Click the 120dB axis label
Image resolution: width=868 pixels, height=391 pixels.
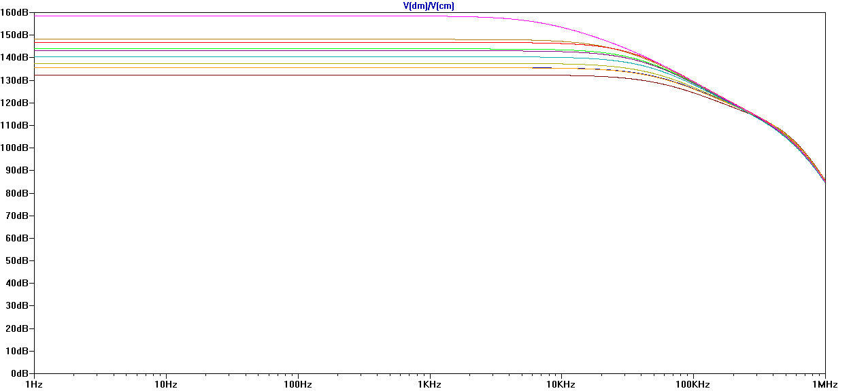[14, 103]
